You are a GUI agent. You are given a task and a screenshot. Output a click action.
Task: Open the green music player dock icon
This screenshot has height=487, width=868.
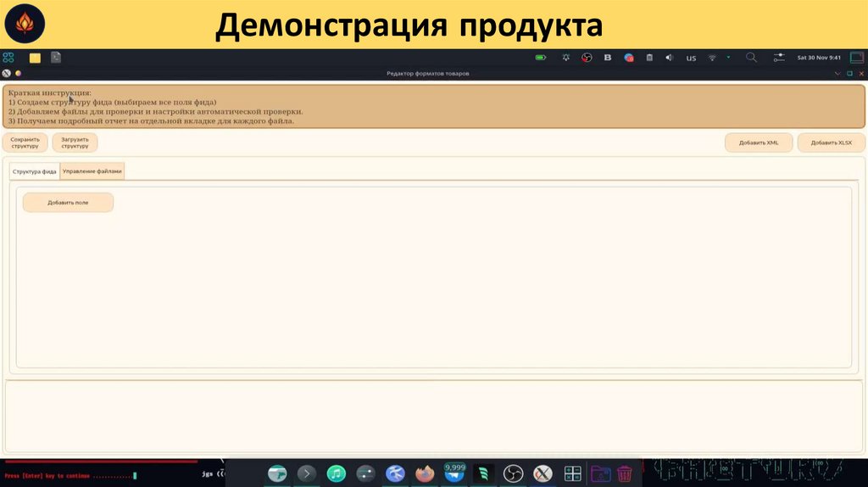click(x=336, y=473)
